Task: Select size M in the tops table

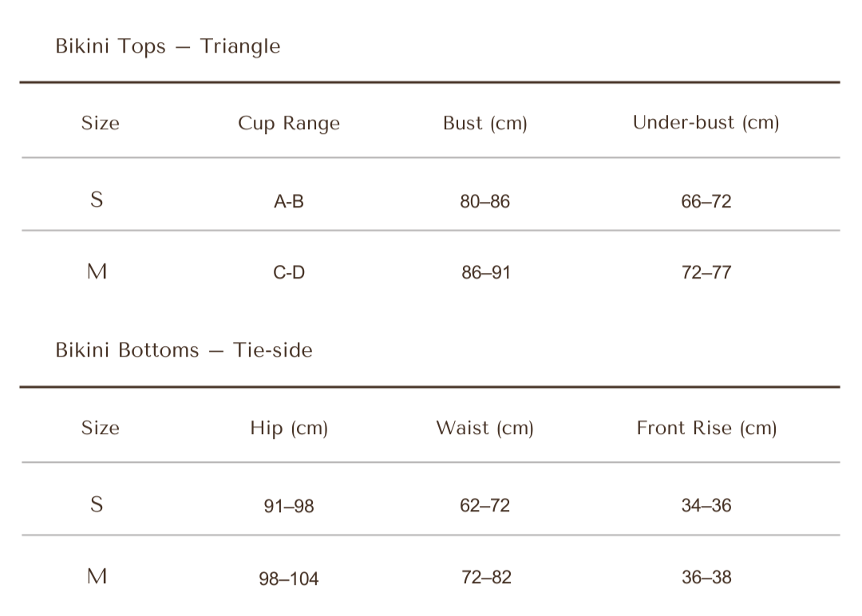Action: pyautogui.click(x=97, y=272)
